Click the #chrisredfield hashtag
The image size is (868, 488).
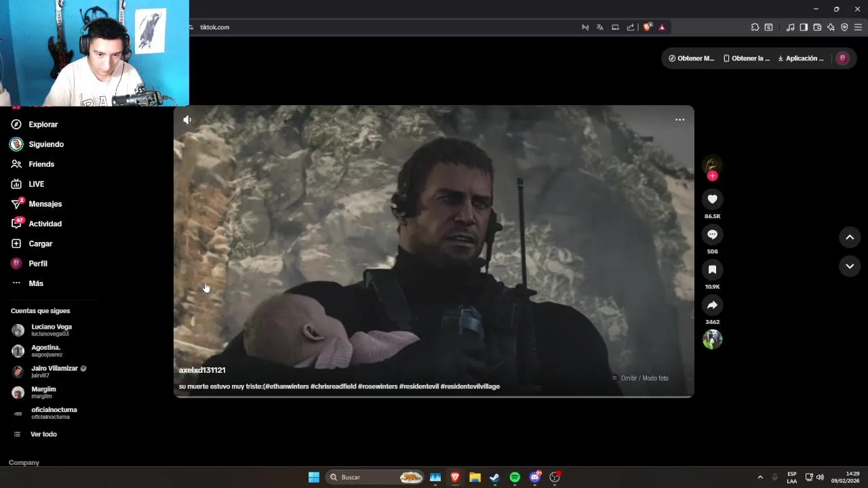(333, 386)
